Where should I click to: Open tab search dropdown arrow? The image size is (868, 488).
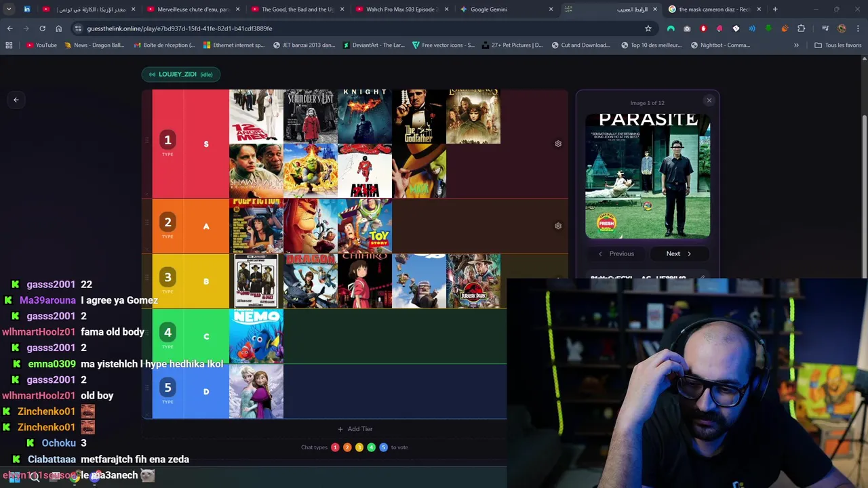[x=9, y=9]
